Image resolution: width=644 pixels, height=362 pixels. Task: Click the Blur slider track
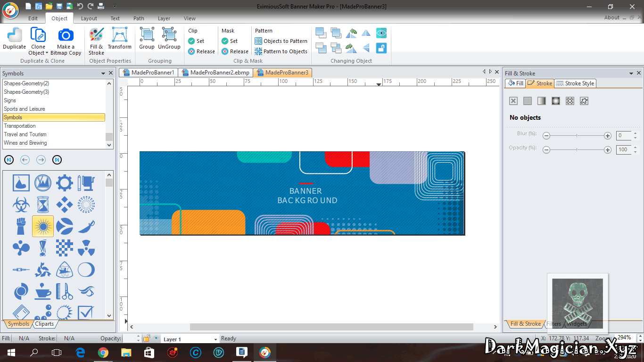(x=577, y=136)
